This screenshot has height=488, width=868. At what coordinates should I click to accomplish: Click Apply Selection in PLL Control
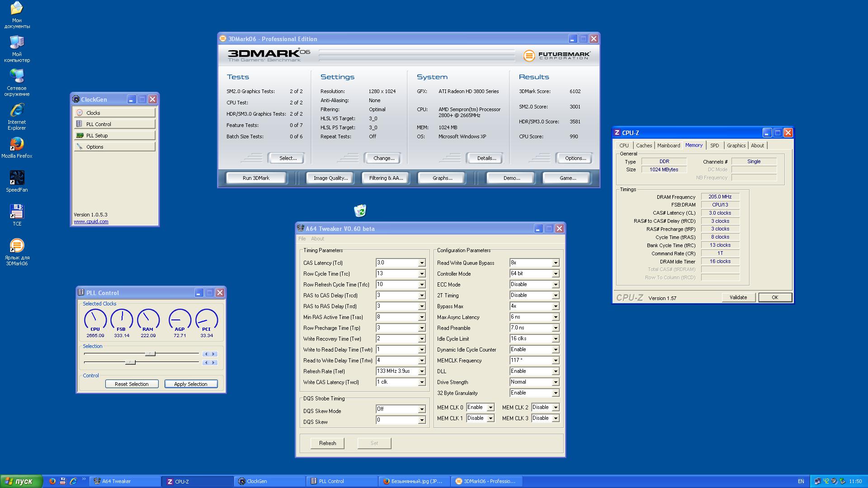coord(191,384)
